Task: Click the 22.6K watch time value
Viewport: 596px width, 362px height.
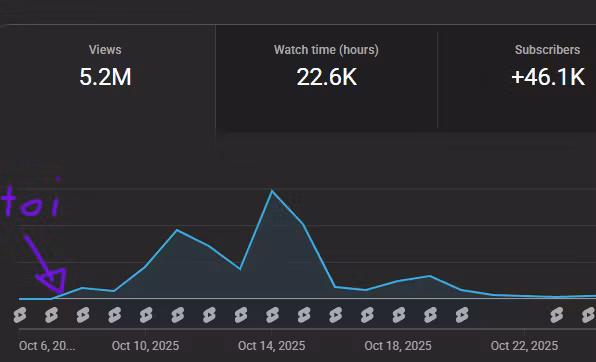Action: tap(327, 77)
